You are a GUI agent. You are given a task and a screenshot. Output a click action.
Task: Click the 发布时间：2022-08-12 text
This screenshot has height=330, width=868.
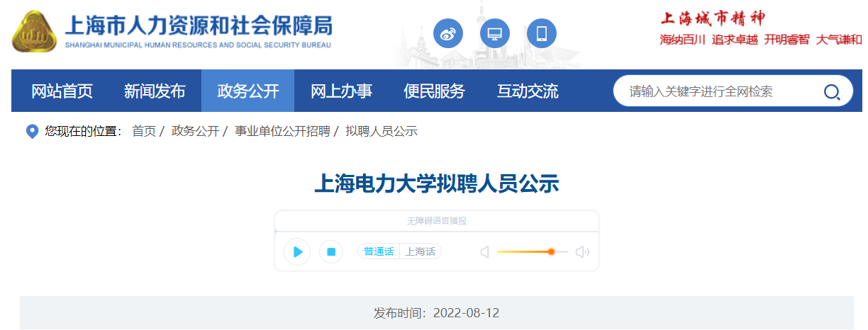coord(437,313)
